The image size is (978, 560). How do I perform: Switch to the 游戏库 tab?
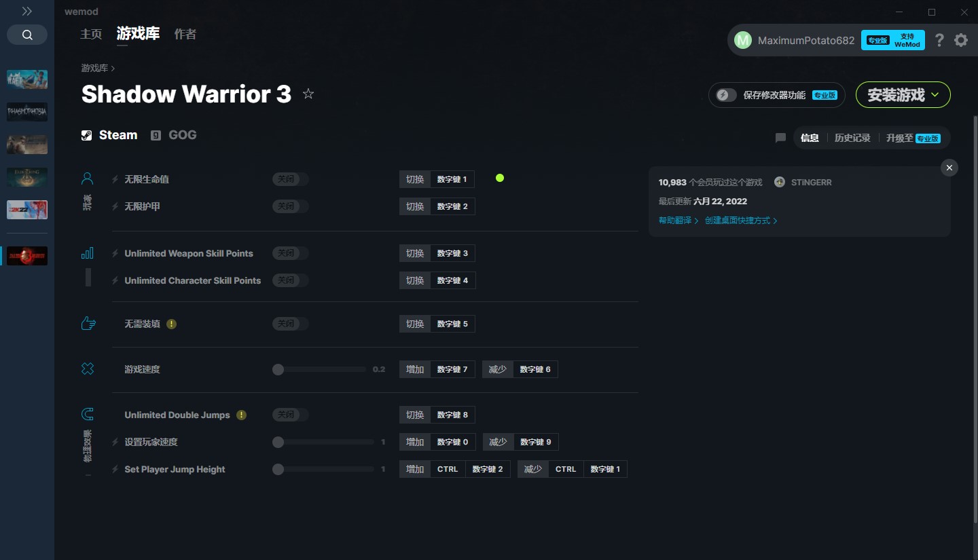click(138, 33)
